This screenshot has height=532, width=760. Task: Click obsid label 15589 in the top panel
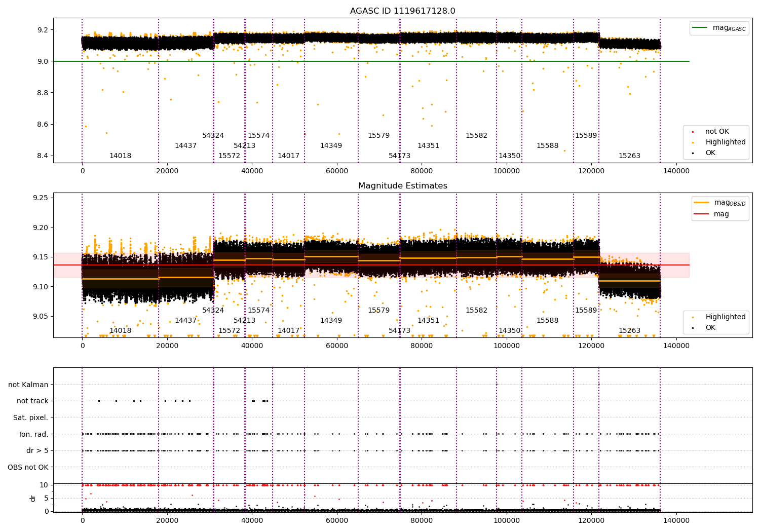click(x=586, y=136)
